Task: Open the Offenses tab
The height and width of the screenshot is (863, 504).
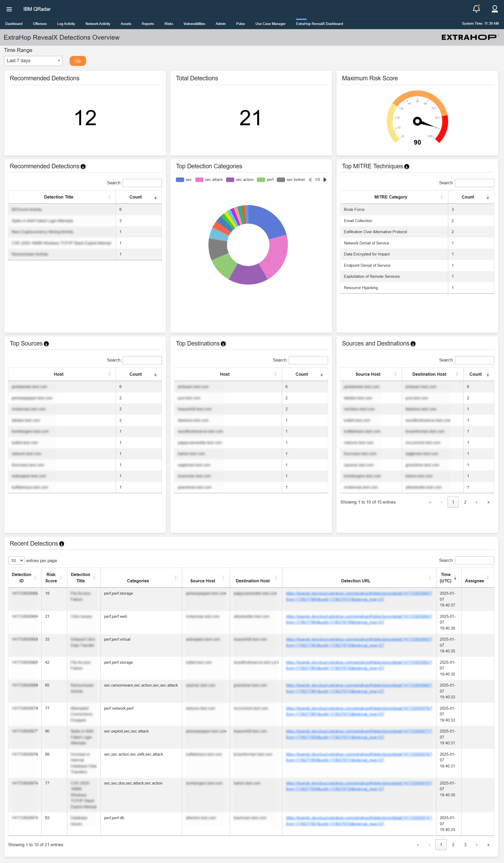Action: 40,24
